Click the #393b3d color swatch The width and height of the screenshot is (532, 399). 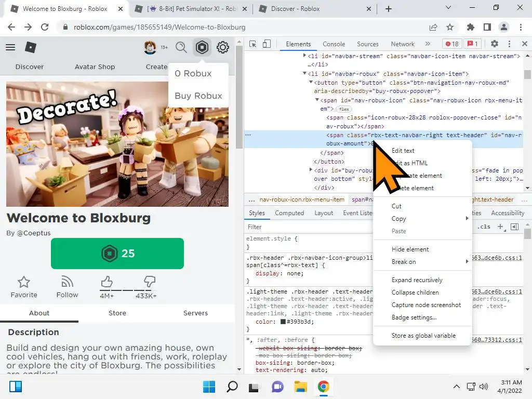[x=283, y=322]
